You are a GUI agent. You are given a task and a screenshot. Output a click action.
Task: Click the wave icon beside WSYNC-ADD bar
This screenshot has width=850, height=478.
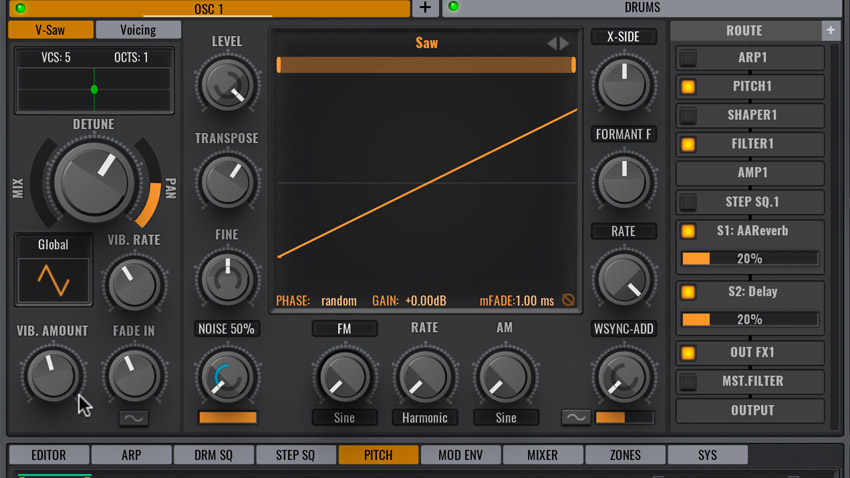(576, 417)
